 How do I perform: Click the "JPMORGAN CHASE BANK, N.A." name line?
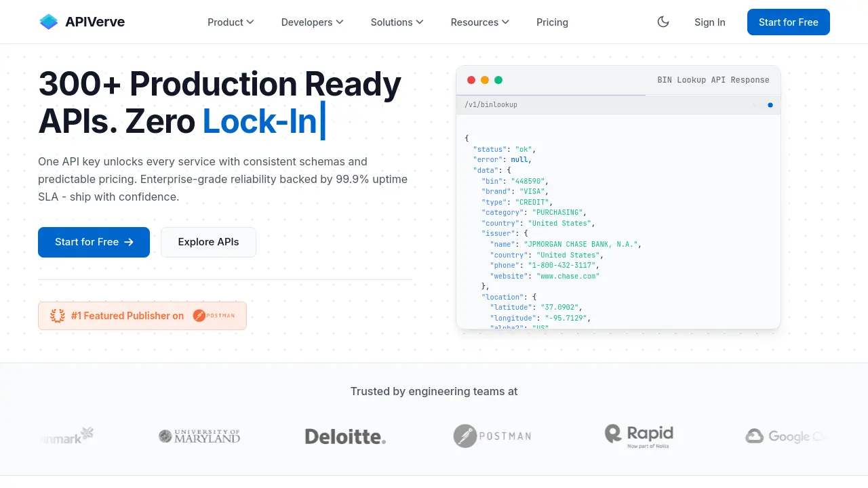(566, 244)
